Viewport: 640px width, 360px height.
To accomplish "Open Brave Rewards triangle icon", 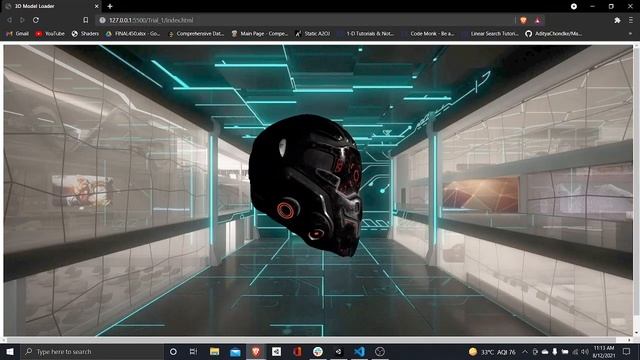I will [538, 20].
